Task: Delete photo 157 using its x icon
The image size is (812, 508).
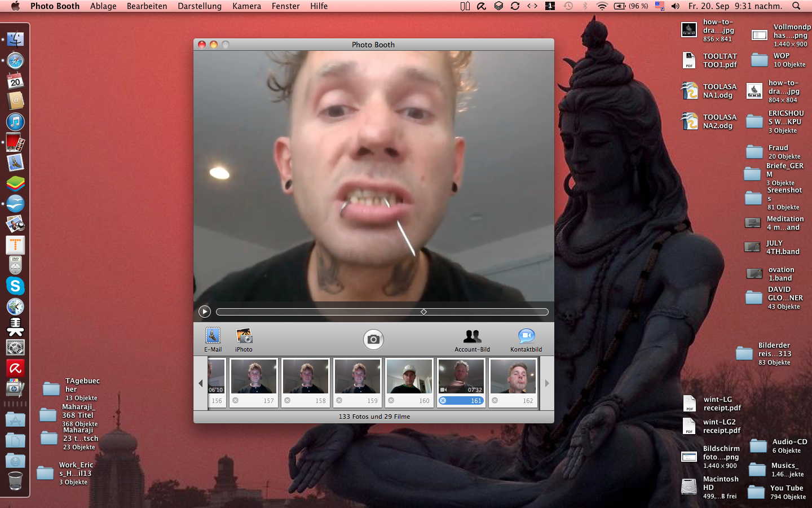Action: pos(236,401)
